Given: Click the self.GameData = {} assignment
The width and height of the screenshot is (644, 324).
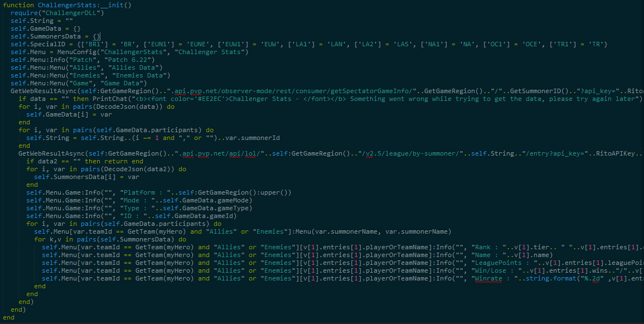Looking at the screenshot, I should [x=46, y=28].
